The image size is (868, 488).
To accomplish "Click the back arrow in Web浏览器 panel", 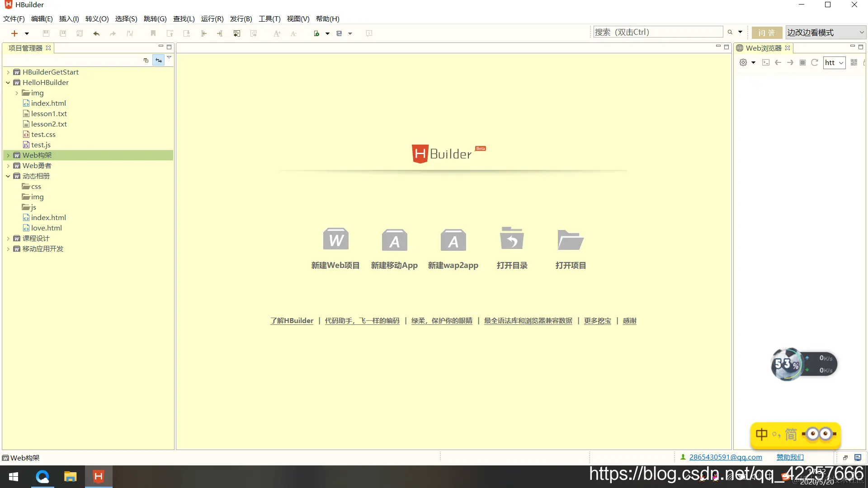I will coord(778,62).
